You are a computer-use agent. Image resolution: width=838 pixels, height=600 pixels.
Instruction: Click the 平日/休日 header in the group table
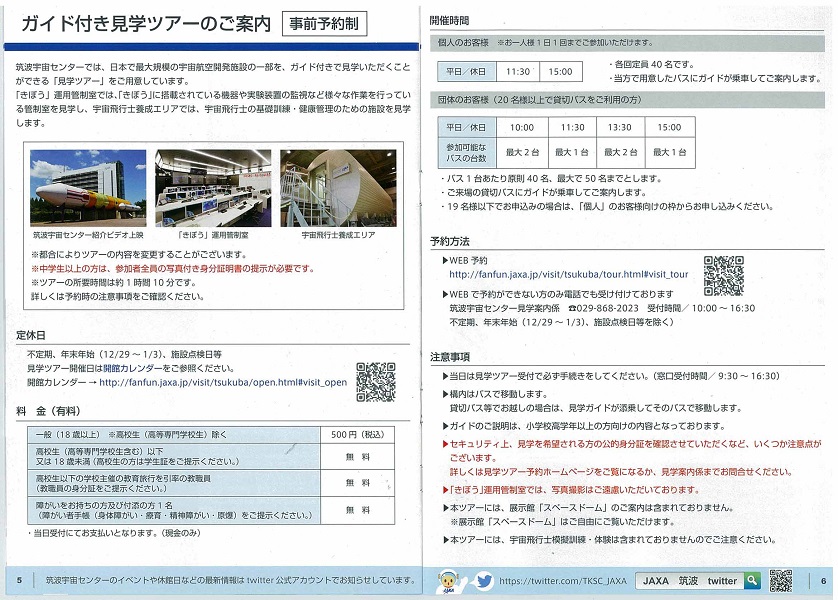(x=467, y=127)
